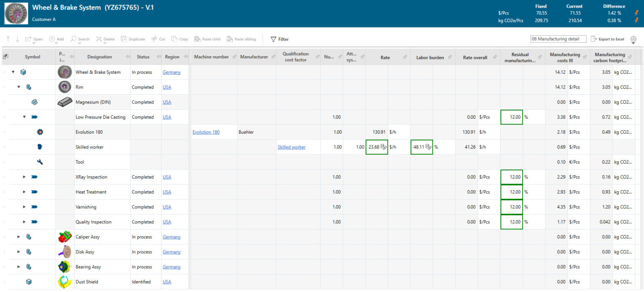Open the view settings gear icon
Image resolution: width=644 pixels, height=292 pixels.
[633, 39]
